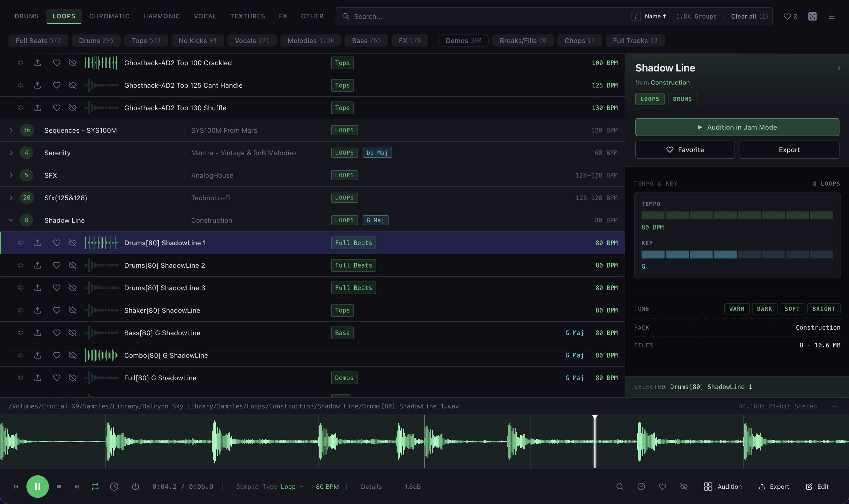
Task: Click the TEMPO bar meter
Action: coord(737,215)
